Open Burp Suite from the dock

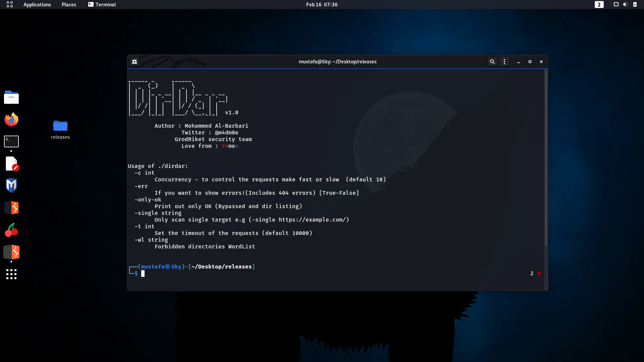pyautogui.click(x=11, y=208)
